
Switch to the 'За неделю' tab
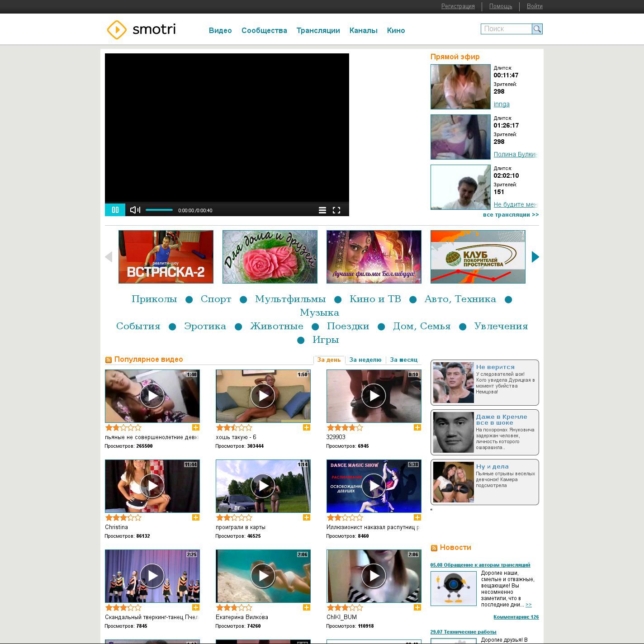(365, 360)
